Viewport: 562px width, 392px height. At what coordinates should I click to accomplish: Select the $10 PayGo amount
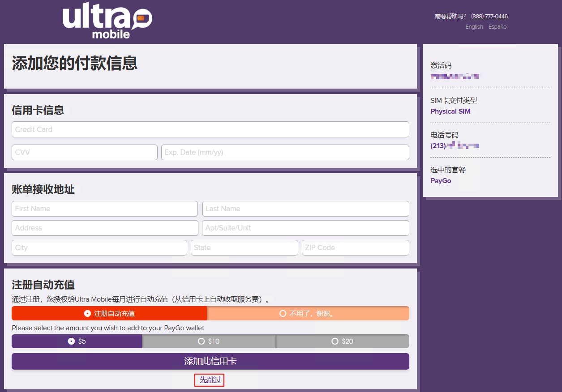[209, 341]
